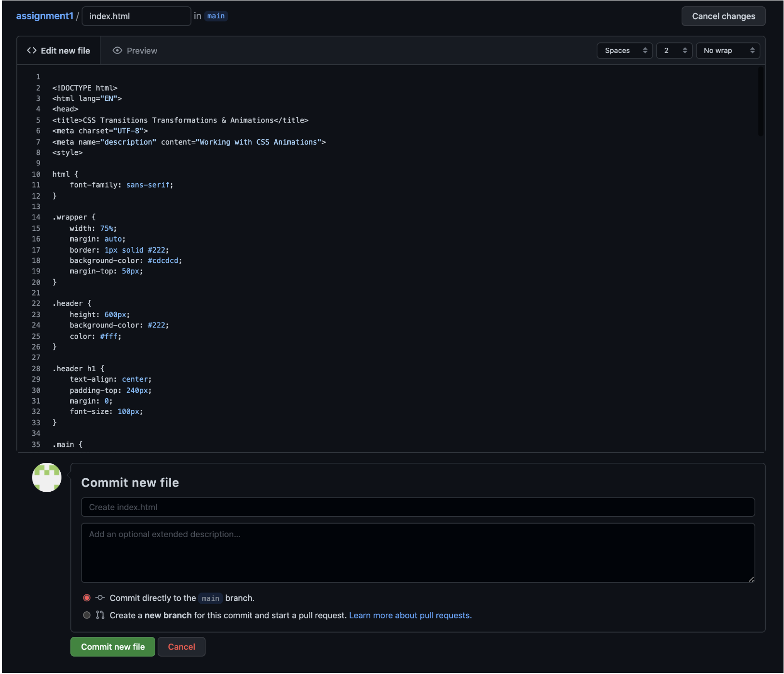Switch to the Edit new file tab
The height and width of the screenshot is (674, 784).
59,51
